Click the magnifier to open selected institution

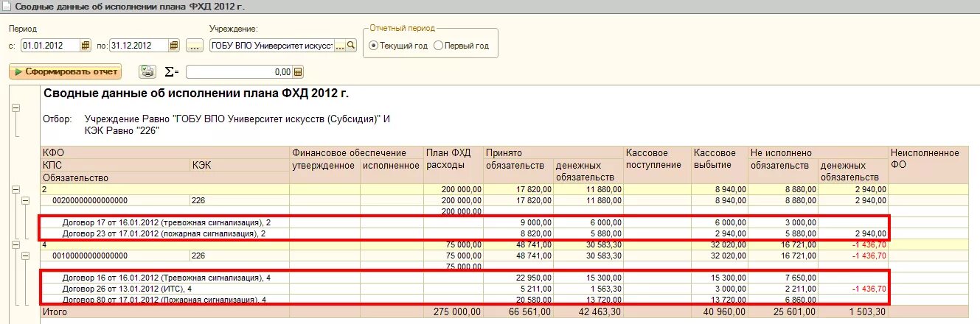click(x=351, y=46)
